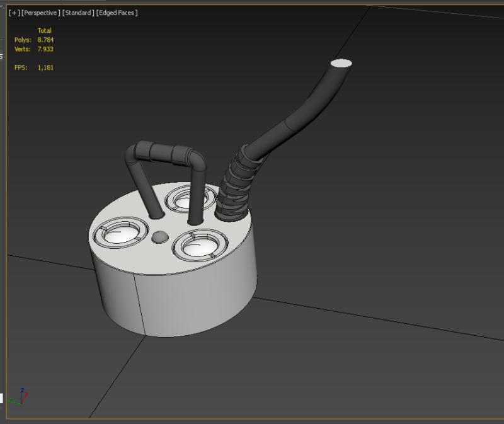Click the FPS readout in viewport

[45, 67]
